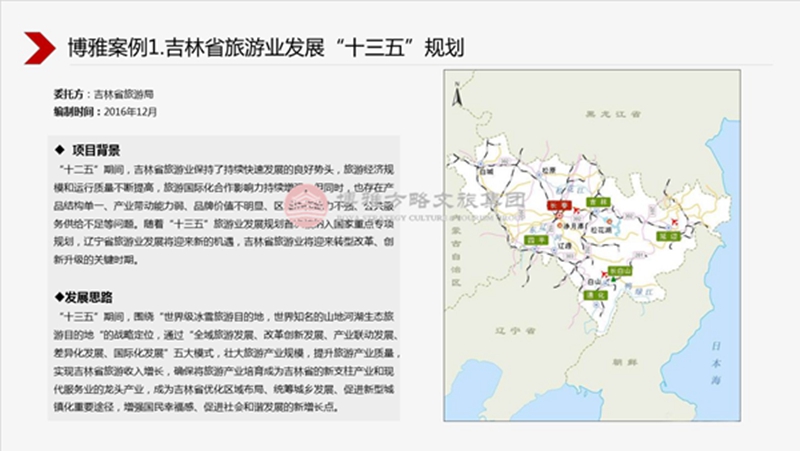Click the 发展思路 section heading
This screenshot has height=451, width=800.
(x=90, y=297)
